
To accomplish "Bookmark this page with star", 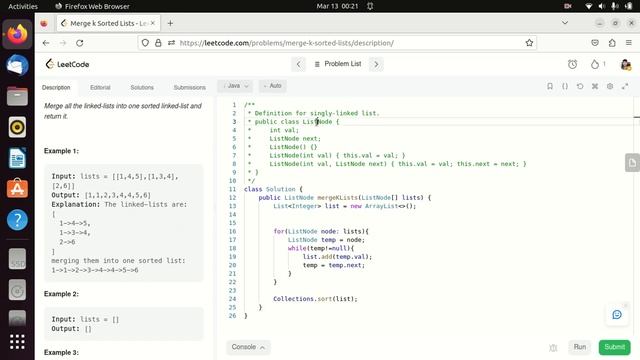I will 529,43.
